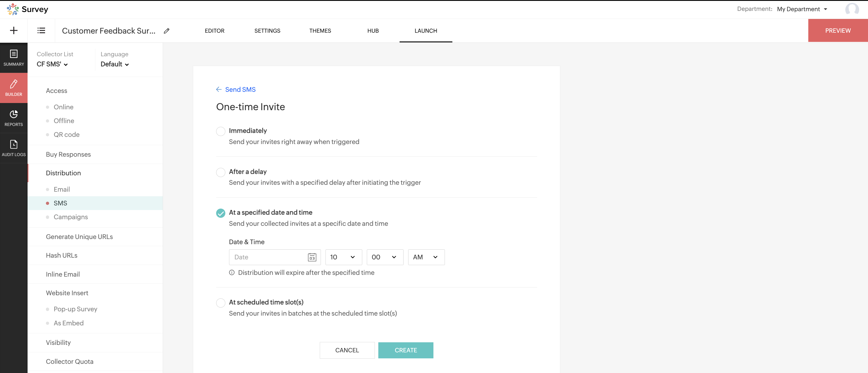Image resolution: width=868 pixels, height=373 pixels.
Task: Switch to the Settings tab
Action: pyautogui.click(x=267, y=31)
